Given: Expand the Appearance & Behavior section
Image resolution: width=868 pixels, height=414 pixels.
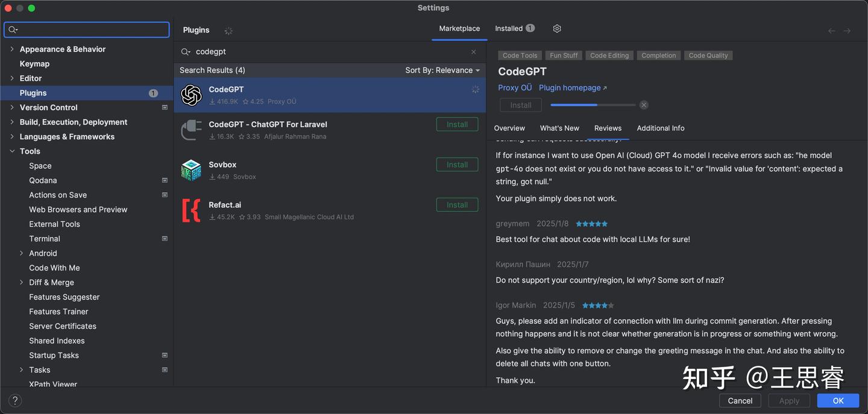Looking at the screenshot, I should (12, 49).
